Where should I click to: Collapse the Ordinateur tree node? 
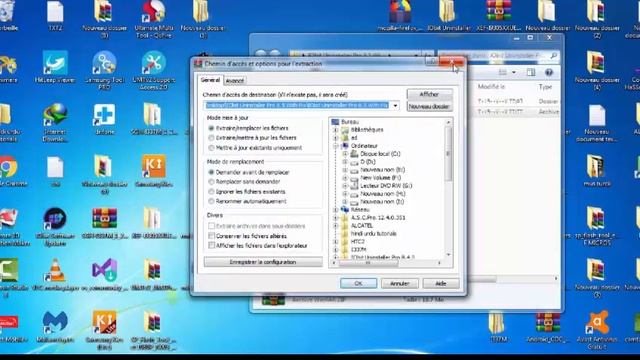pos(336,146)
